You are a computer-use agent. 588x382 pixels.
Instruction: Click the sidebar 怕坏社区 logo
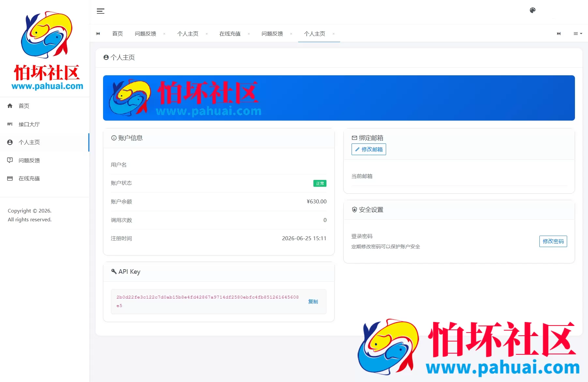pos(47,50)
